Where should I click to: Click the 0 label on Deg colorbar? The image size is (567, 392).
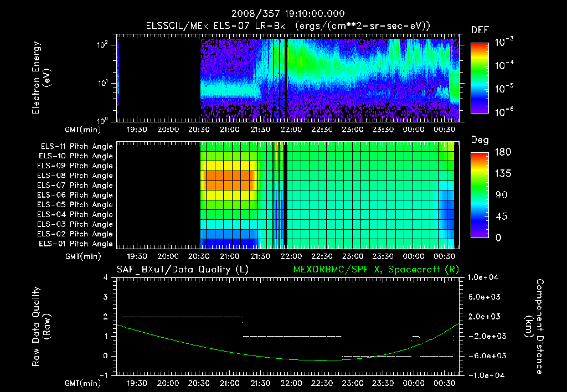(x=498, y=238)
